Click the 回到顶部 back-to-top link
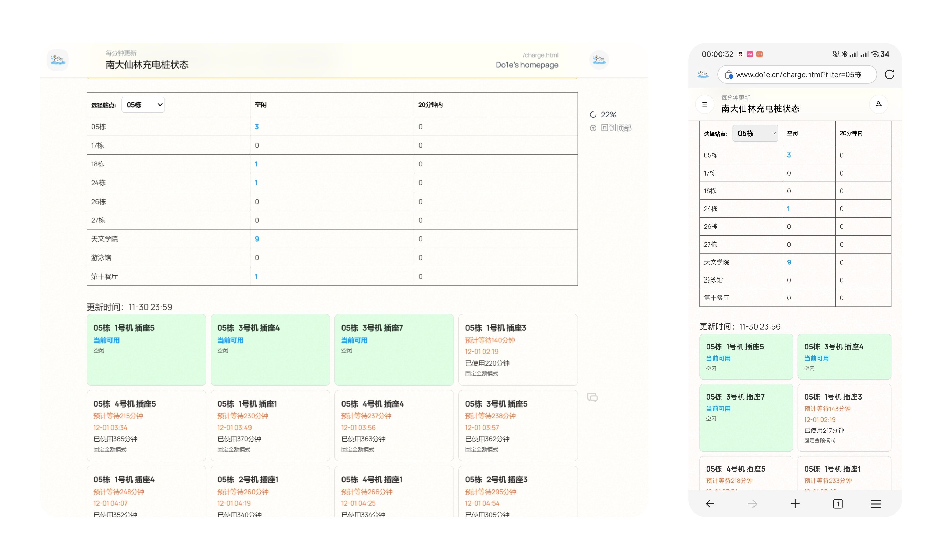Image resolution: width=942 pixels, height=560 pixels. (x=611, y=128)
